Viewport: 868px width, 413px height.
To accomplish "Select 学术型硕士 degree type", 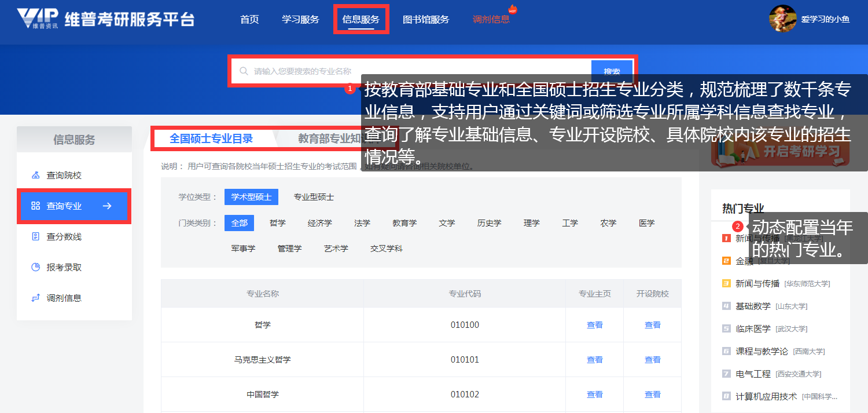I will click(x=251, y=197).
